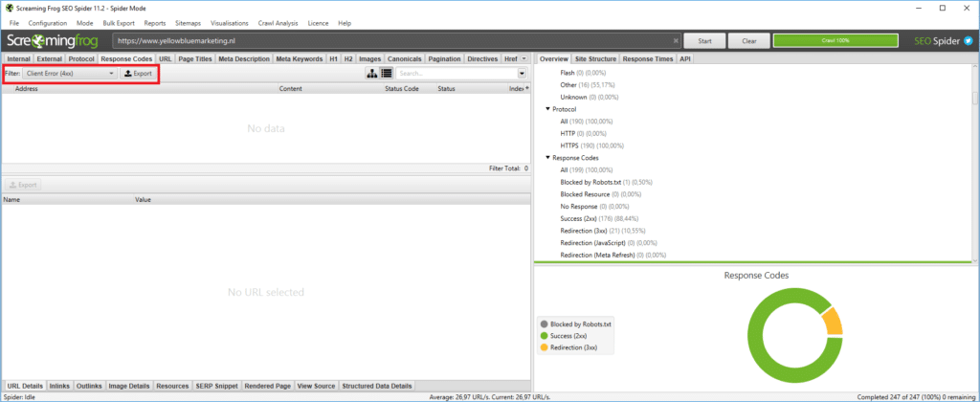This screenshot has width=980, height=402.
Task: Switch to list view icon beside search
Action: pyautogui.click(x=387, y=73)
